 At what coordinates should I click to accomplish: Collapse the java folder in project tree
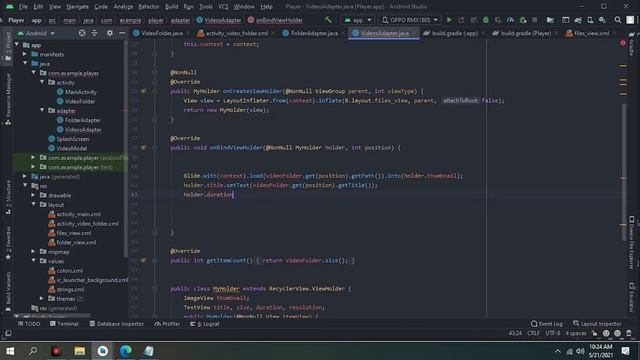[x=25, y=64]
